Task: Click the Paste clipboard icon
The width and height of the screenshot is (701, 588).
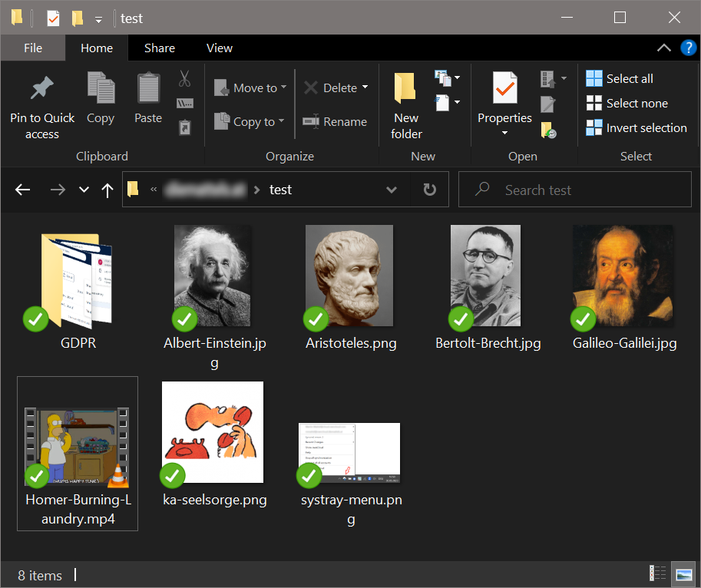Action: (x=148, y=89)
